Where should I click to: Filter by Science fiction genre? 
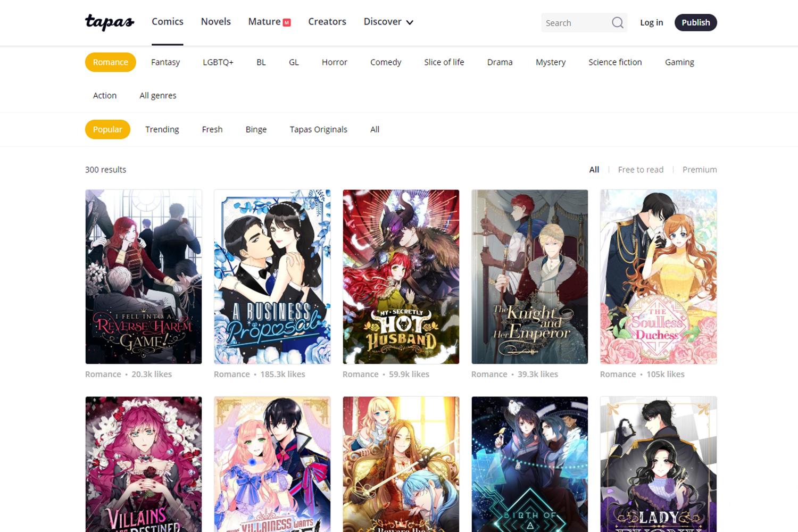pos(615,62)
